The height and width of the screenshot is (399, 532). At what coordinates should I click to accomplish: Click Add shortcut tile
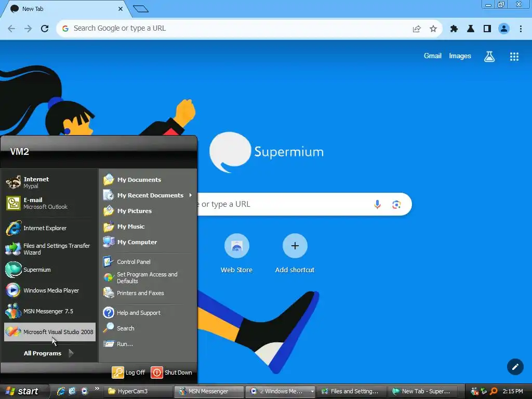[295, 253]
